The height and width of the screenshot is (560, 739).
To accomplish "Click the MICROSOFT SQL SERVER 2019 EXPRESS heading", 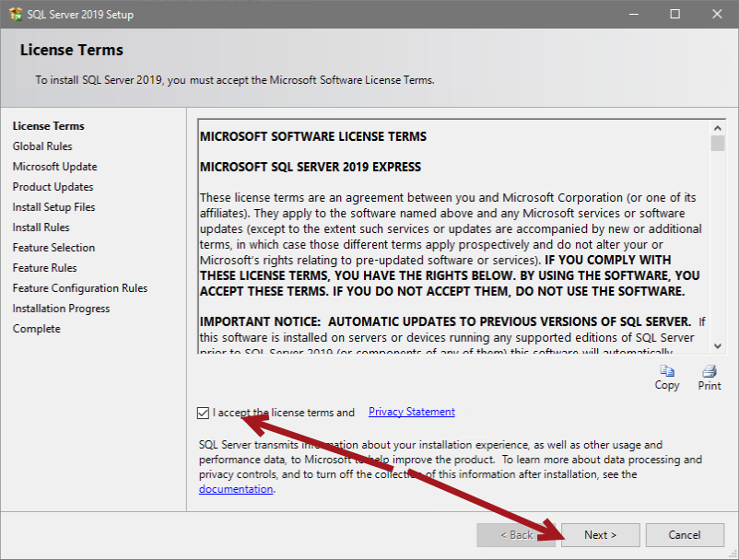I will pyautogui.click(x=311, y=168).
